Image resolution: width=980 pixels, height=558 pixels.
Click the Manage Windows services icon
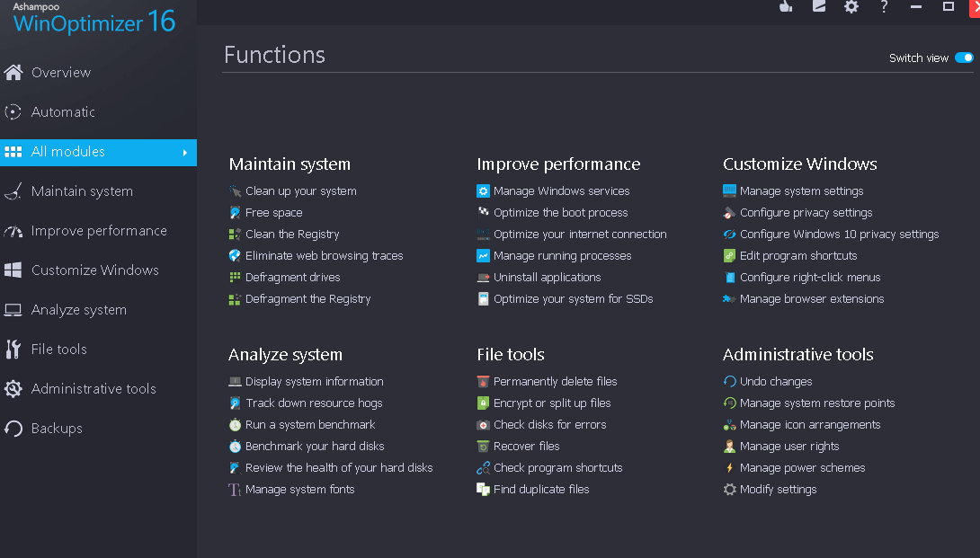484,191
